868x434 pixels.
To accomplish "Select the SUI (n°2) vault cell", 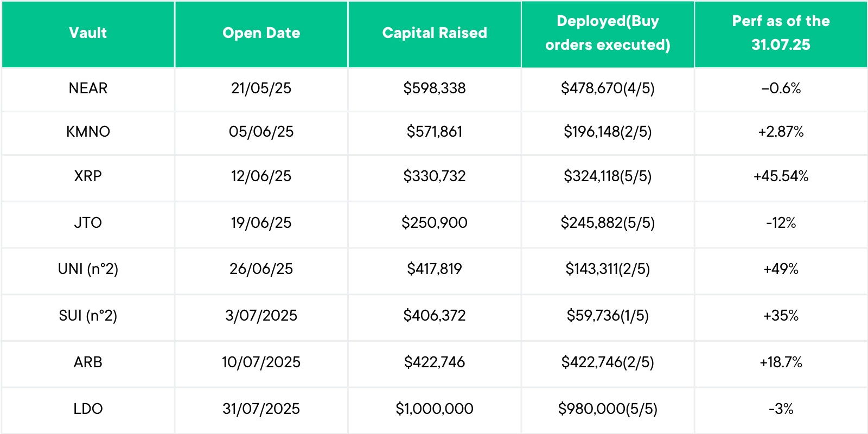I will pyautogui.click(x=88, y=316).
